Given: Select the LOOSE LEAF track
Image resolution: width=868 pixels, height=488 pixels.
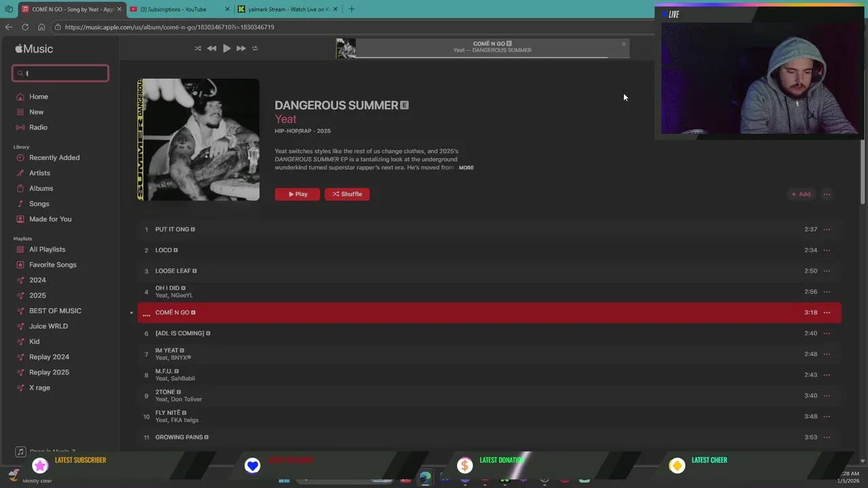Looking at the screenshot, I should click(489, 271).
